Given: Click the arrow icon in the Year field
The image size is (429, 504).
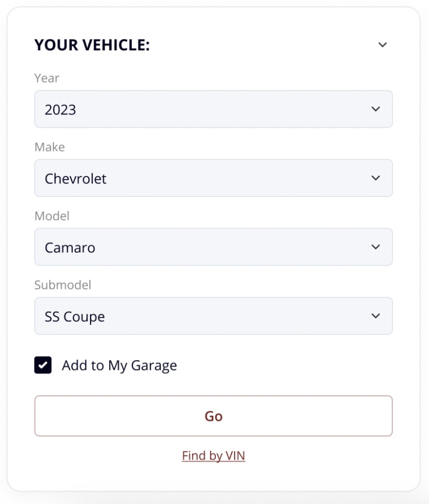Looking at the screenshot, I should click(375, 109).
